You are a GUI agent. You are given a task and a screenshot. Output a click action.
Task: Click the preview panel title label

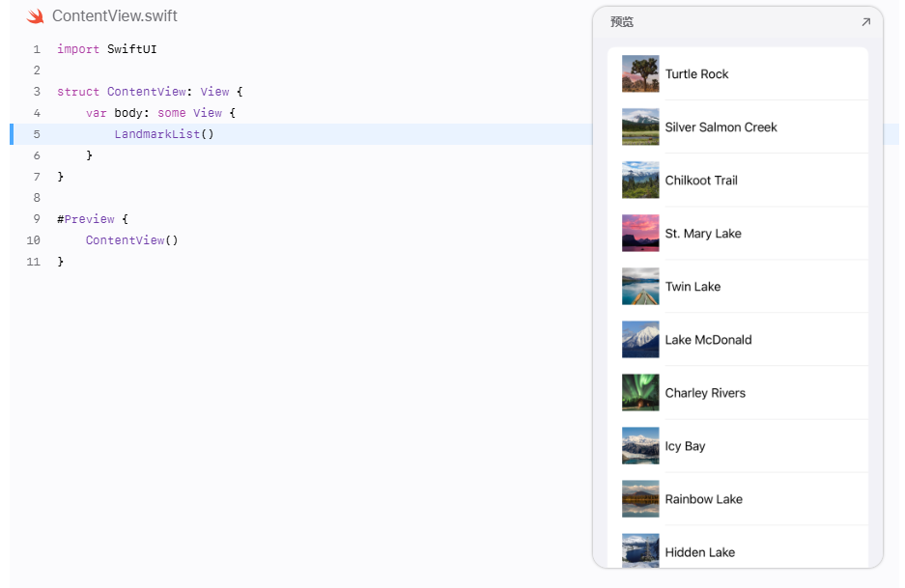622,22
